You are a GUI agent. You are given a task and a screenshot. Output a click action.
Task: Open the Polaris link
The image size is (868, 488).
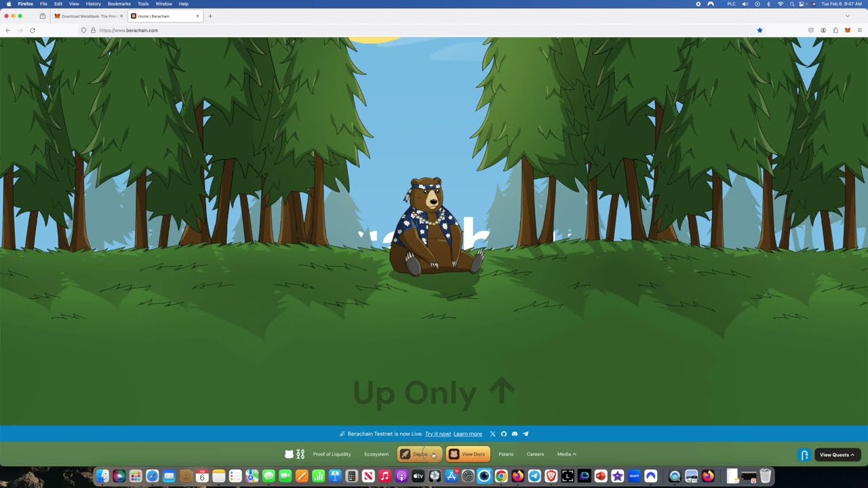coord(506,454)
